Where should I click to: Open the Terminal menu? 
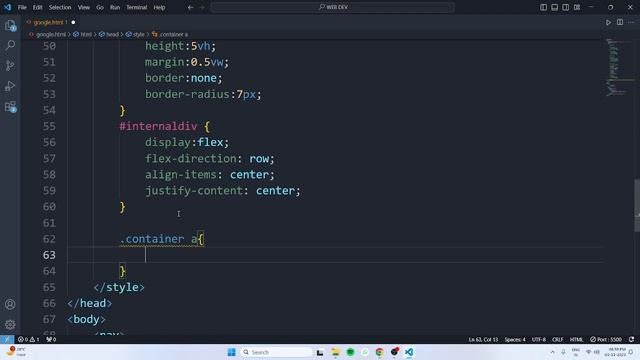(x=136, y=7)
